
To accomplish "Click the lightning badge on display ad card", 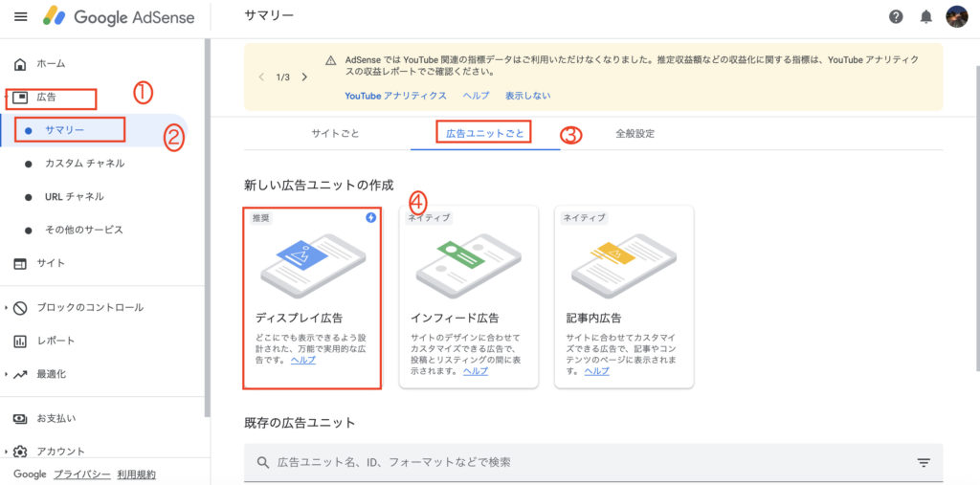I will (x=370, y=217).
